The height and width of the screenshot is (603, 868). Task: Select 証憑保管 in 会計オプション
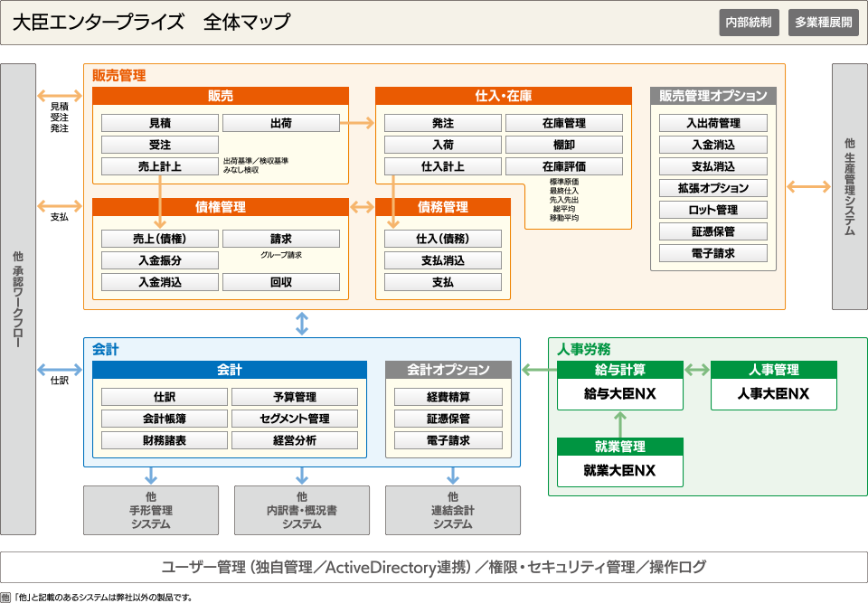[x=448, y=419]
